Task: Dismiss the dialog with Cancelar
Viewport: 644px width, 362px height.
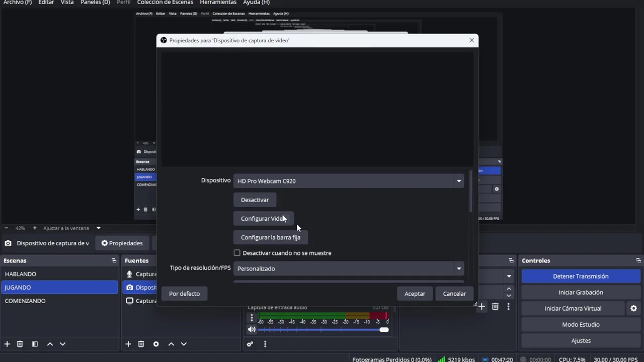Action: 454,294
